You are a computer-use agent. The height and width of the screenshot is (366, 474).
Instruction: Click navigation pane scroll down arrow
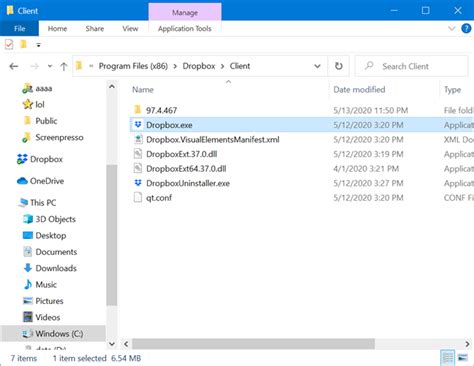[112, 344]
